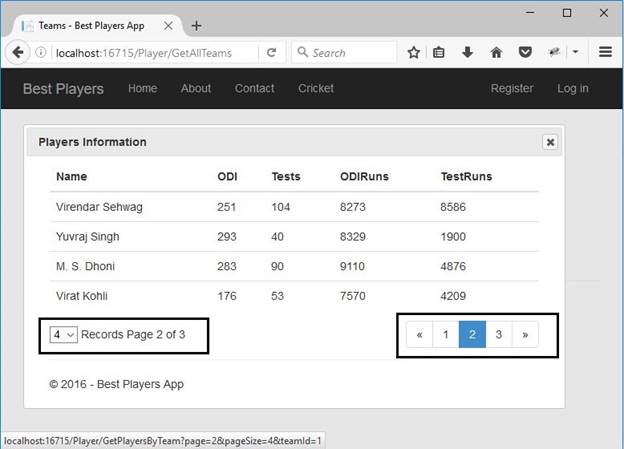Click inside the browser Search field
Viewport: 624px width, 449px height.
click(350, 52)
